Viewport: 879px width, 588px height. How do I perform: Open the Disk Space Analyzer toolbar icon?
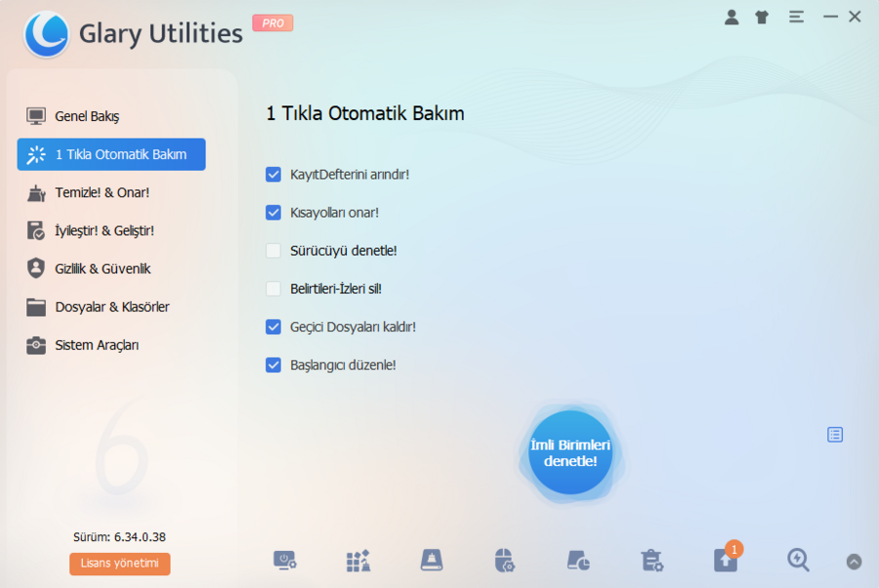tap(578, 561)
